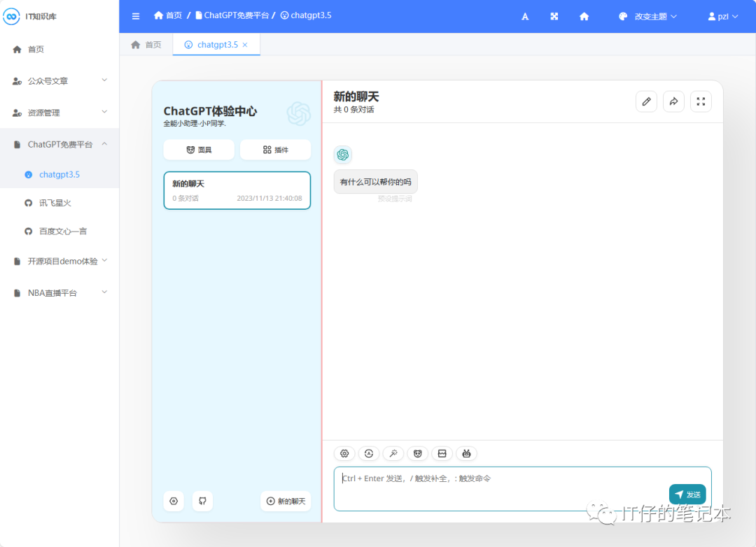
Task: Open the 改变主题 theme dropdown
Action: 647,16
